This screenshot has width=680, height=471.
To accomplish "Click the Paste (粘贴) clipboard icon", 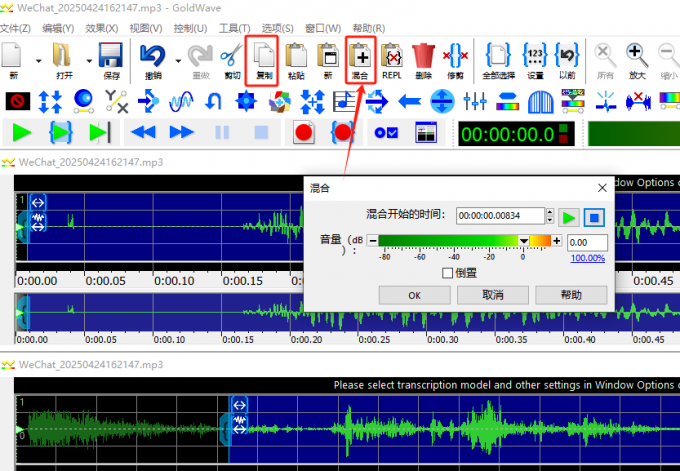I will click(296, 56).
